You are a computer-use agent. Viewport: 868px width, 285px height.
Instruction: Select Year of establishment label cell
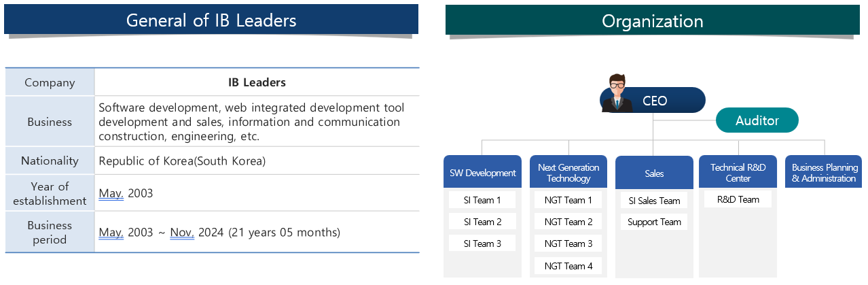(50, 193)
